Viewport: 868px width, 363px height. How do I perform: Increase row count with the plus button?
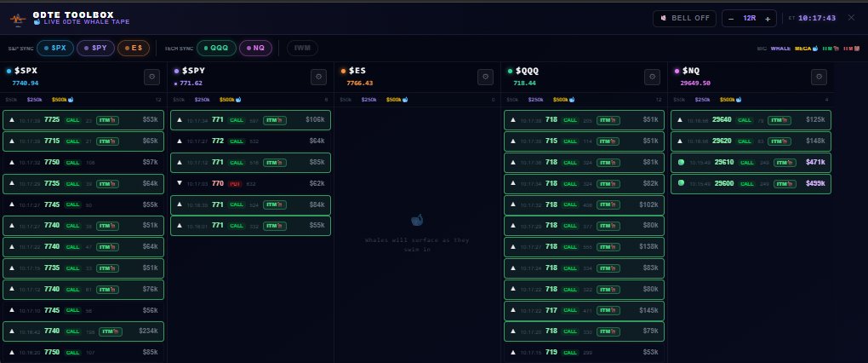pos(768,18)
